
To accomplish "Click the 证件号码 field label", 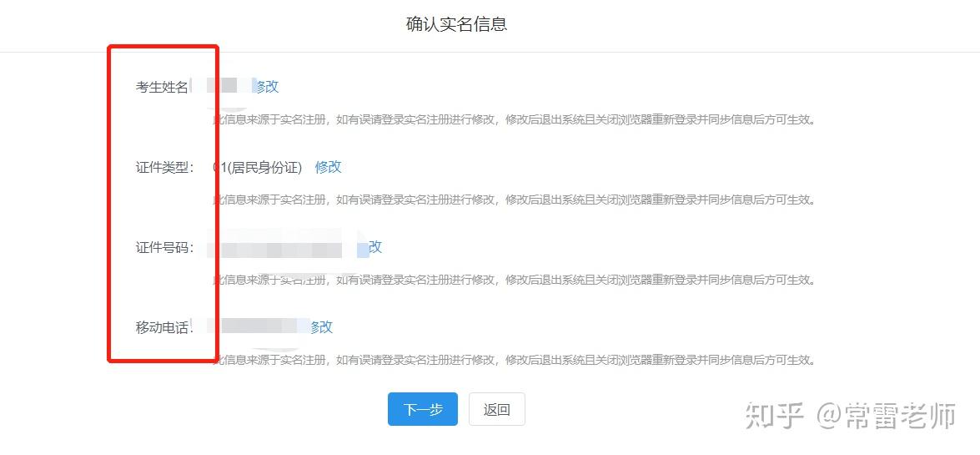I will click(165, 247).
